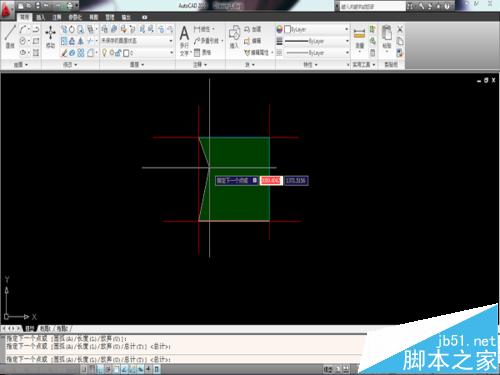Select the Move (移动) tool
Viewport: 500px width, 375px height.
50,36
